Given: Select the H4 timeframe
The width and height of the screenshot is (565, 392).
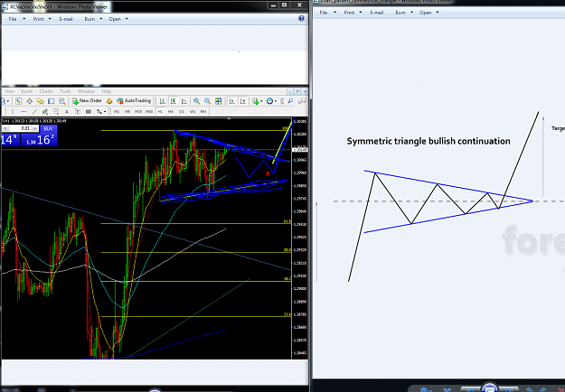Looking at the screenshot, I should [x=171, y=112].
